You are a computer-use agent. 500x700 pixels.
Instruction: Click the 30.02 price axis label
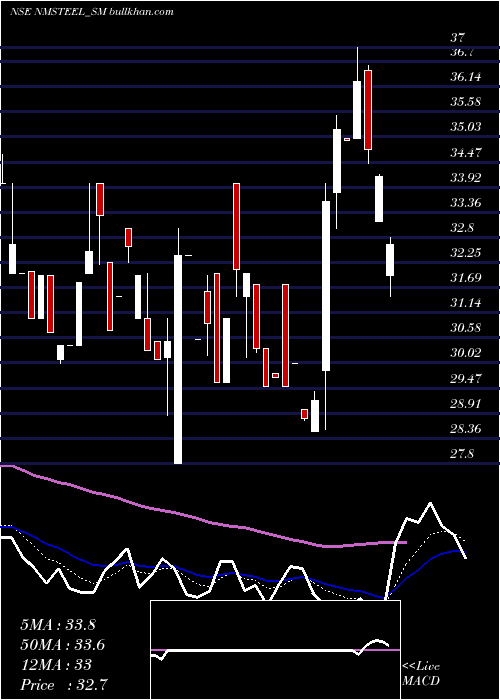(466, 353)
